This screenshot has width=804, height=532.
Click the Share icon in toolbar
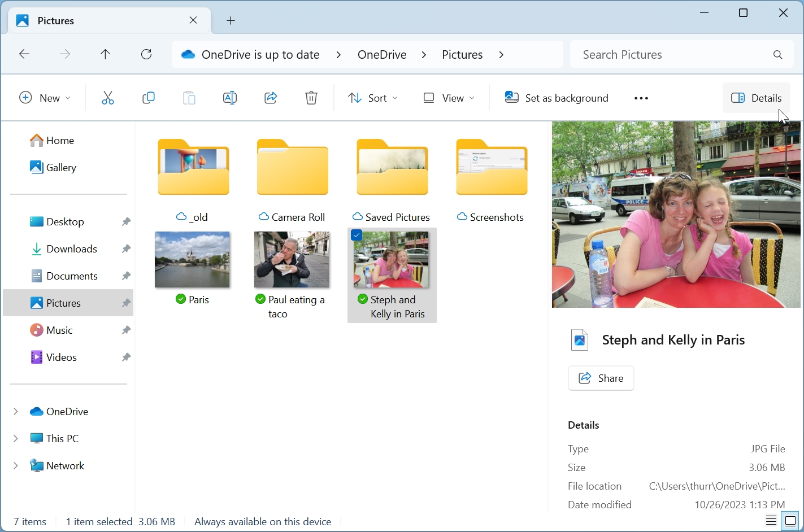(x=271, y=98)
